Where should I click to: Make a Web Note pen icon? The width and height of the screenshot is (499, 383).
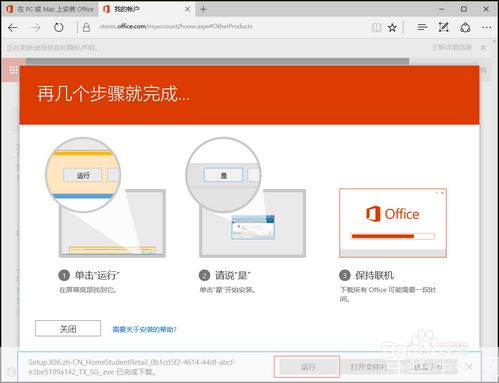[443, 27]
